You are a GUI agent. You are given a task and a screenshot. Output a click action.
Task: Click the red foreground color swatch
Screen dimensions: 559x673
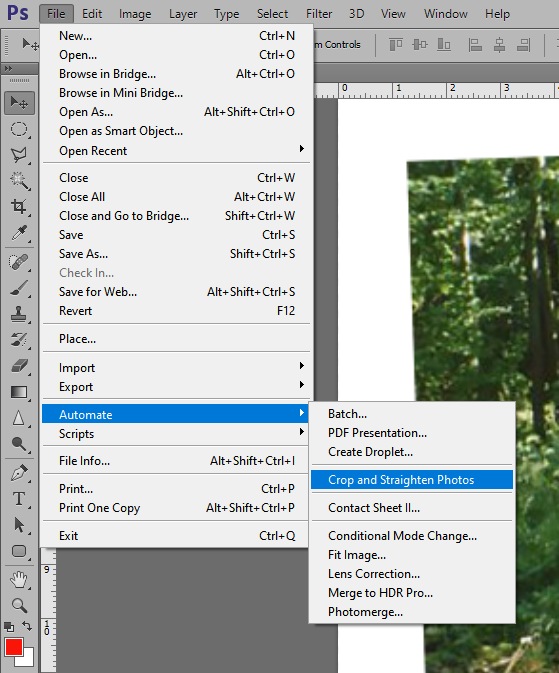pyautogui.click(x=13, y=646)
